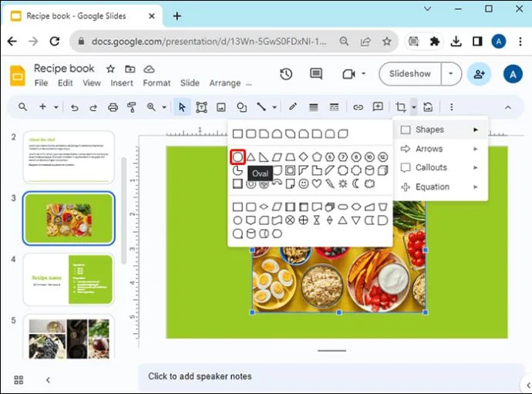
Task: Open the comments history icon
Action: (x=316, y=74)
